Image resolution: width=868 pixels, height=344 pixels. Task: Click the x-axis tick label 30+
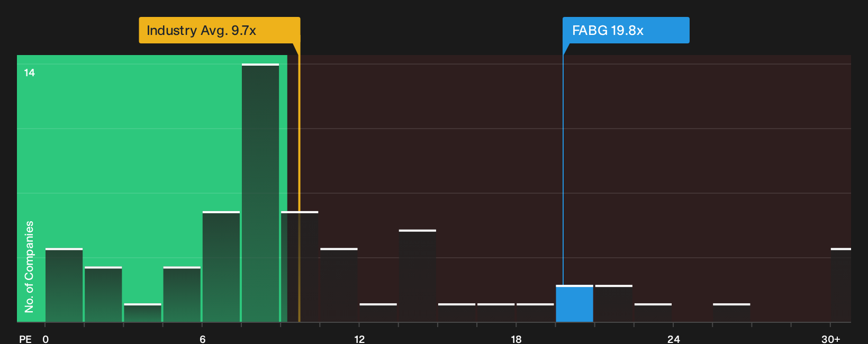point(830,339)
